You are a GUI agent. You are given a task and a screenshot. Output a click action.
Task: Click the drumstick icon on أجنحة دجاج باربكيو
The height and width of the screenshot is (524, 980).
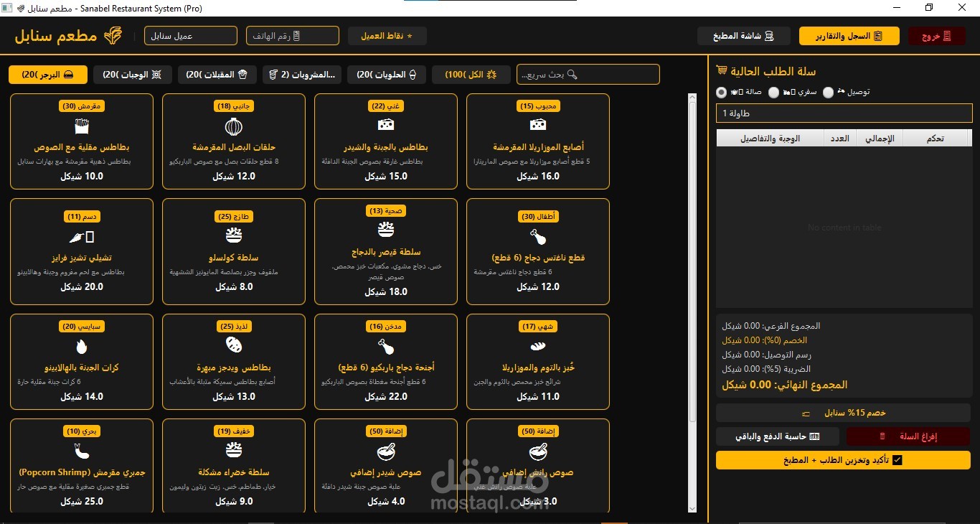(x=386, y=347)
